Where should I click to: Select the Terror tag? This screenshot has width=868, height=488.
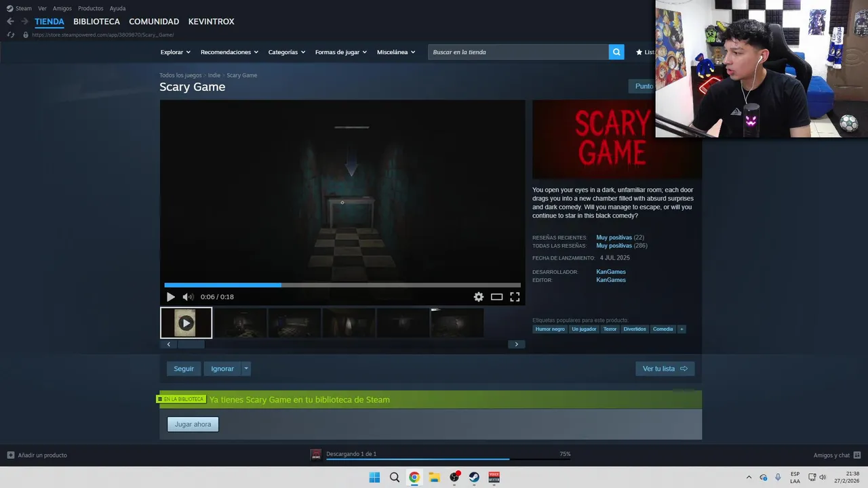pos(610,329)
